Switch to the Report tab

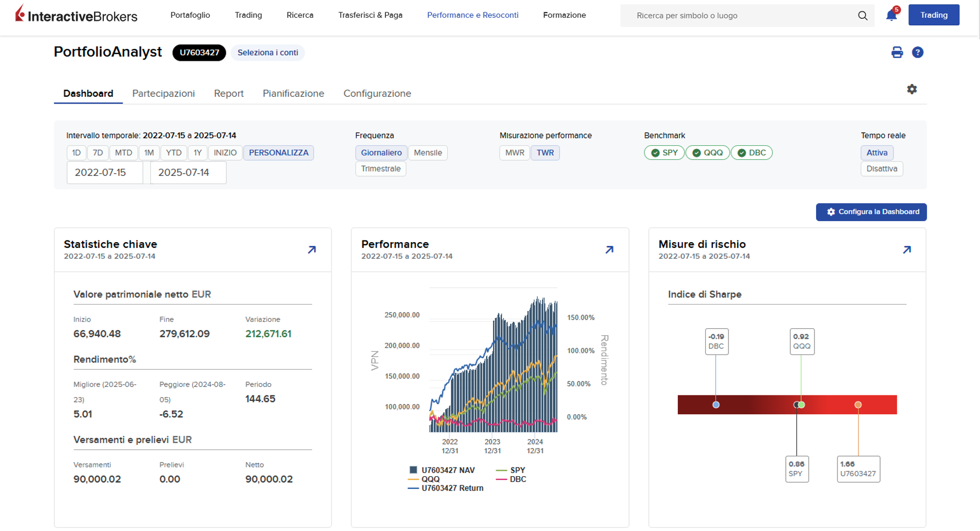[x=228, y=94]
